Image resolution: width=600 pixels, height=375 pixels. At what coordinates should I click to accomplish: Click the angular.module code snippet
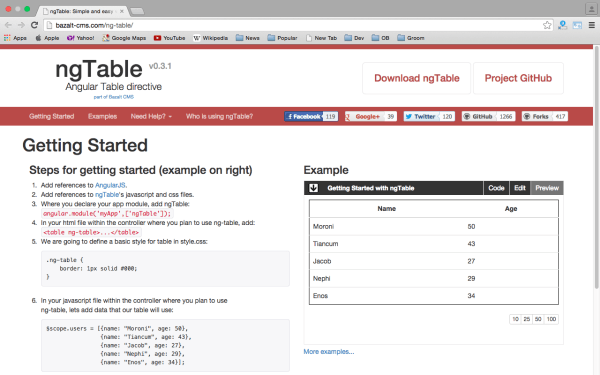107,214
